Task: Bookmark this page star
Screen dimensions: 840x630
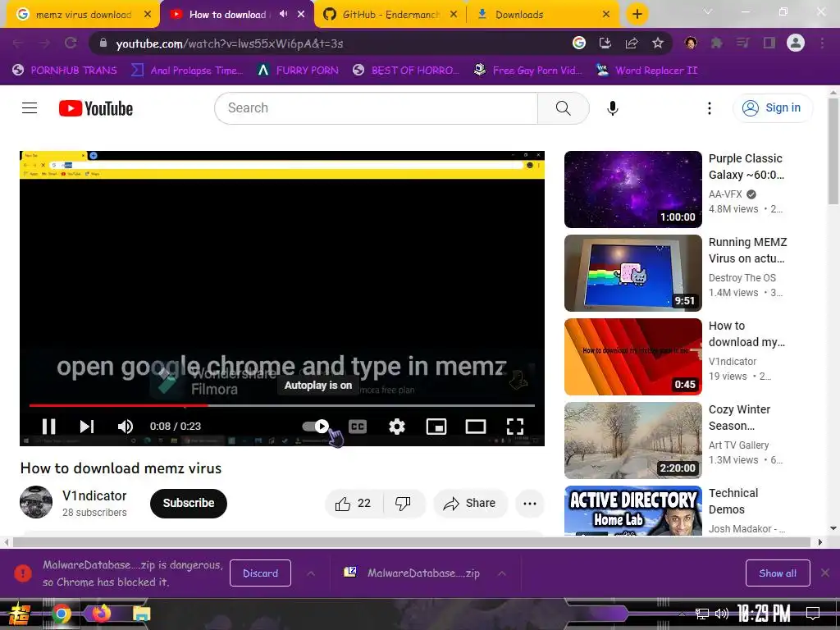Action: coord(657,43)
